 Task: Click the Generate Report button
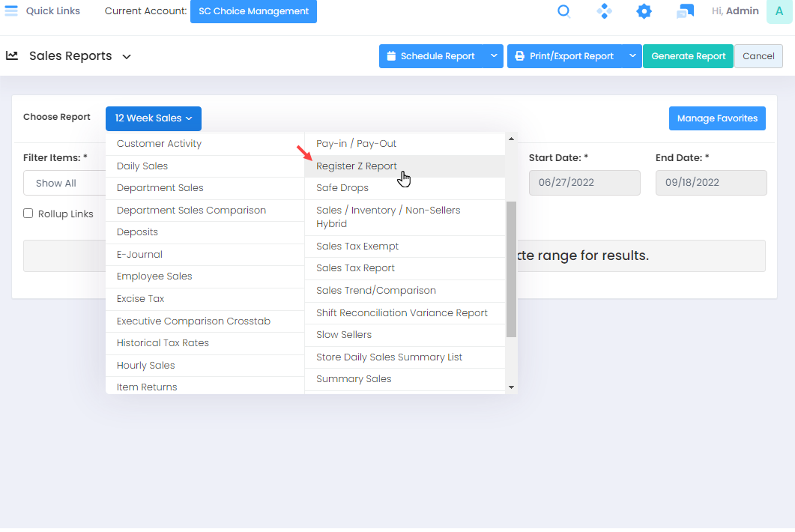point(688,56)
